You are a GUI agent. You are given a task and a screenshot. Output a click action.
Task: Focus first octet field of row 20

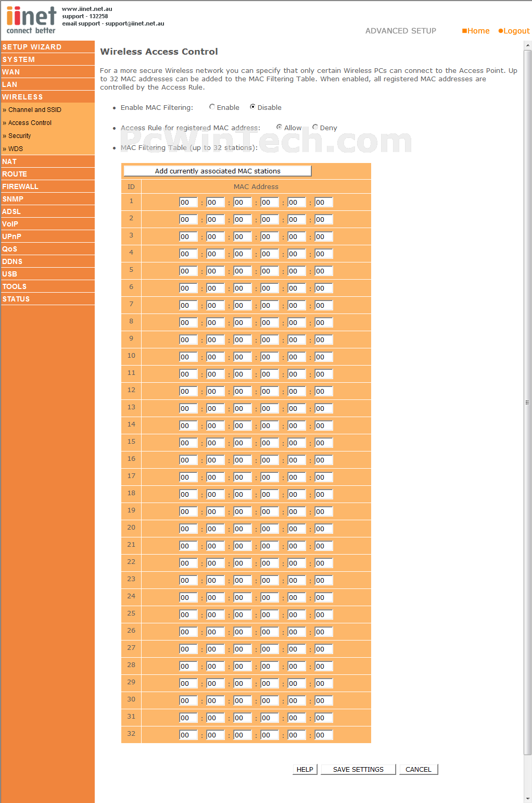click(x=188, y=529)
